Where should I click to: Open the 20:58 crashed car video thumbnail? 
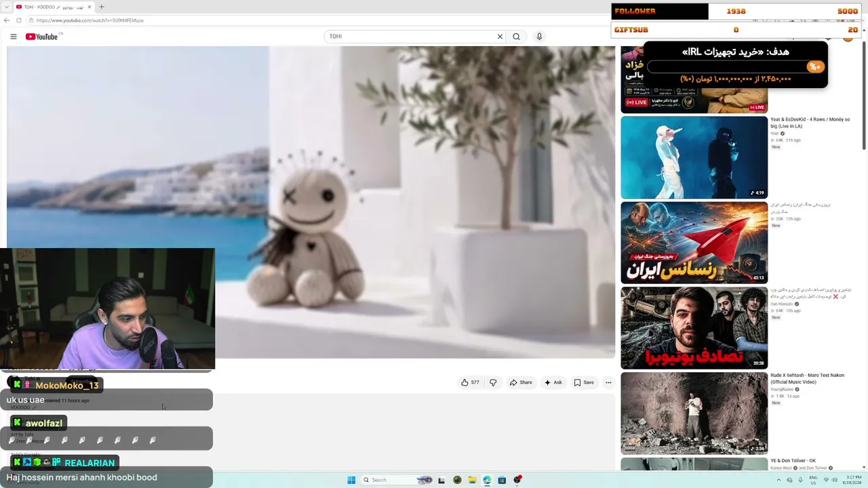[x=694, y=328]
